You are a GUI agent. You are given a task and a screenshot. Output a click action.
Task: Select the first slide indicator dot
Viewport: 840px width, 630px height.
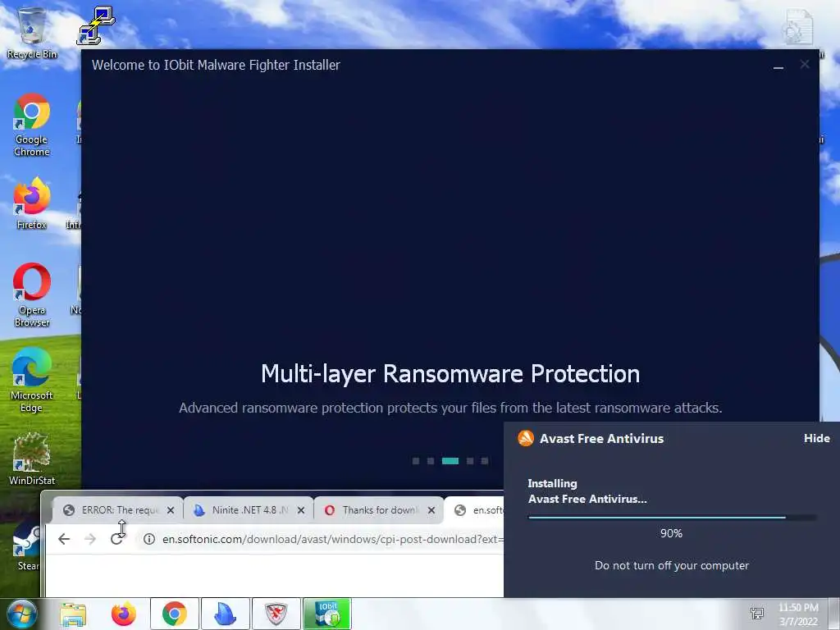(416, 461)
